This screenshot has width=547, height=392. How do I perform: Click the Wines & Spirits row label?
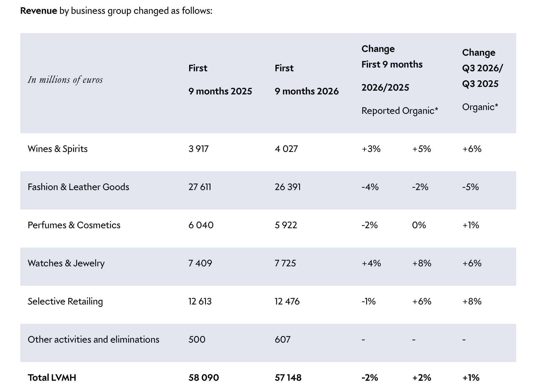58,149
